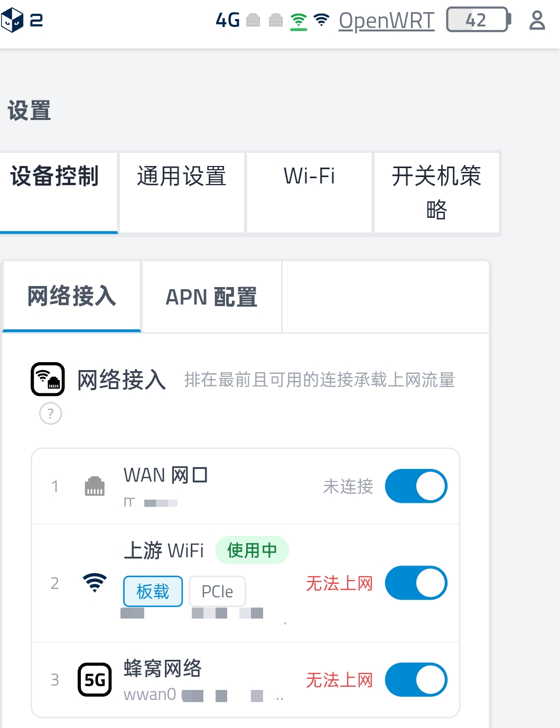Click the WAN ethernet port icon in list
Screen dimensions: 560x728
pyautogui.click(x=95, y=486)
